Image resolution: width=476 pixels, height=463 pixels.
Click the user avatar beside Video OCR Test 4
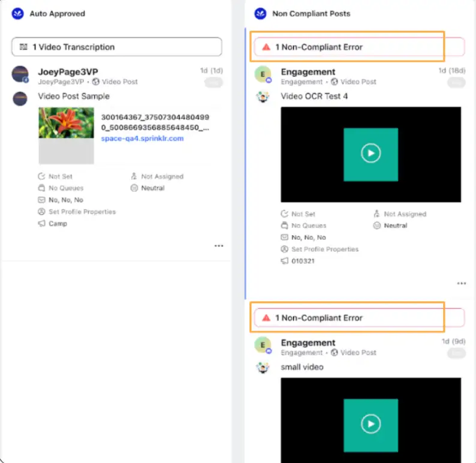coord(263,97)
